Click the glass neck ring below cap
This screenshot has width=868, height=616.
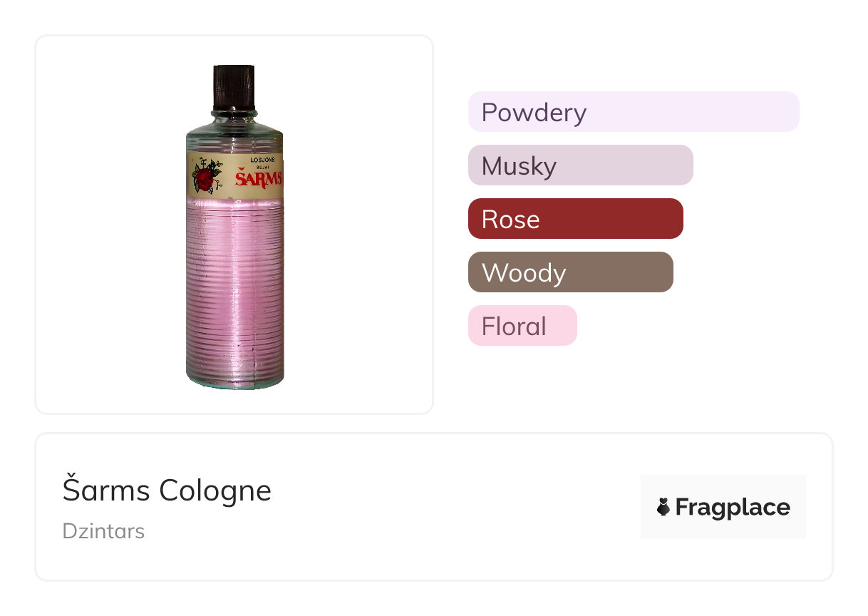tap(234, 114)
